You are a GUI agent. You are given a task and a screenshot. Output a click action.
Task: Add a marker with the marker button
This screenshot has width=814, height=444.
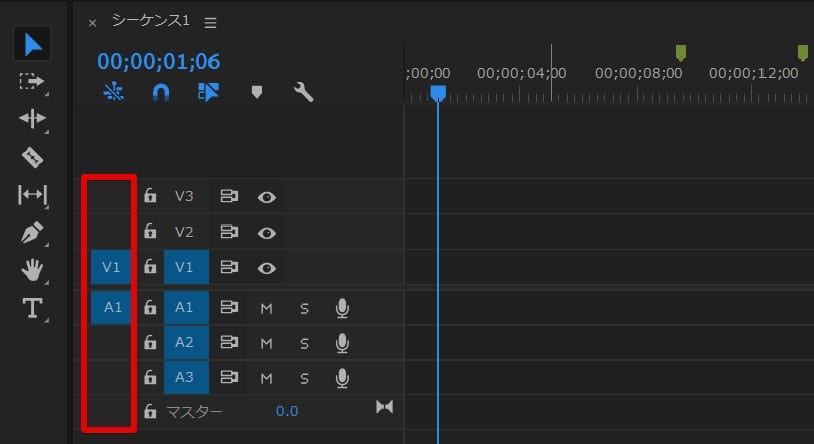256,92
